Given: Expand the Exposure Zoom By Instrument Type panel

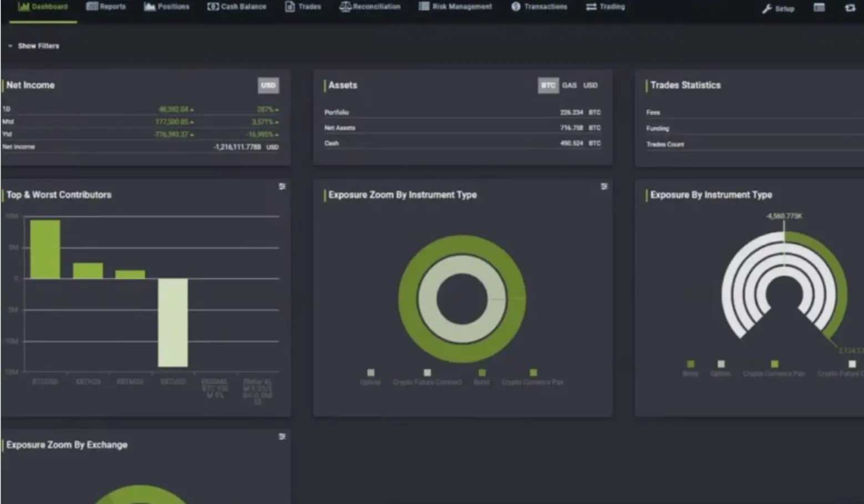Looking at the screenshot, I should tap(604, 186).
